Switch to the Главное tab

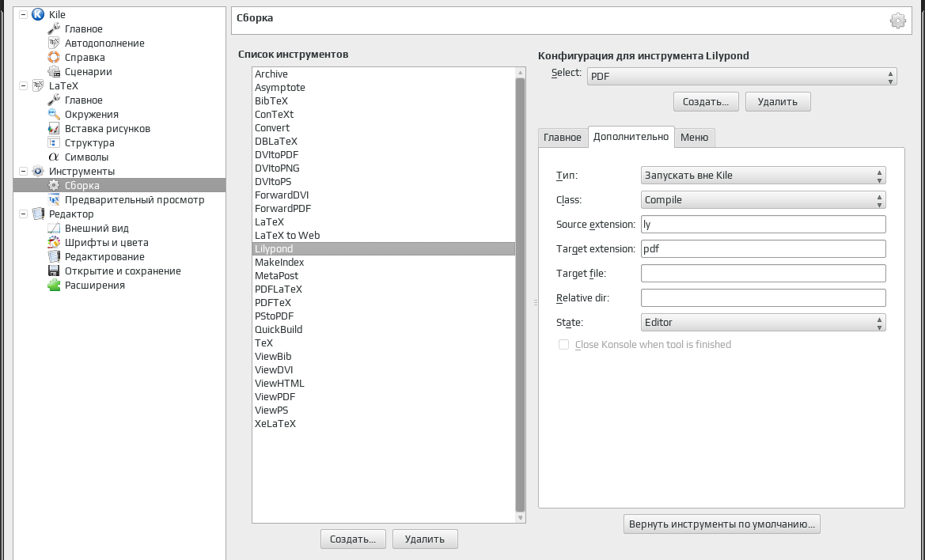[x=562, y=138]
